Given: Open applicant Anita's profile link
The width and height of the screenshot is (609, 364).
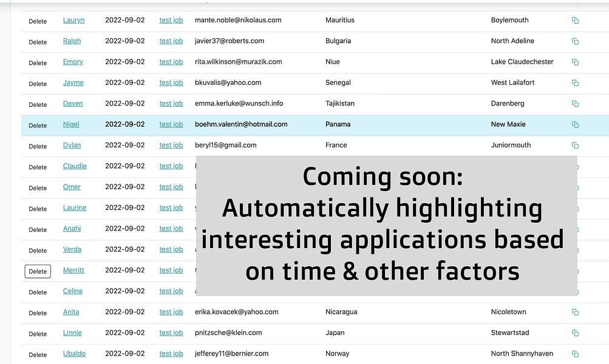Looking at the screenshot, I should click(x=71, y=312).
